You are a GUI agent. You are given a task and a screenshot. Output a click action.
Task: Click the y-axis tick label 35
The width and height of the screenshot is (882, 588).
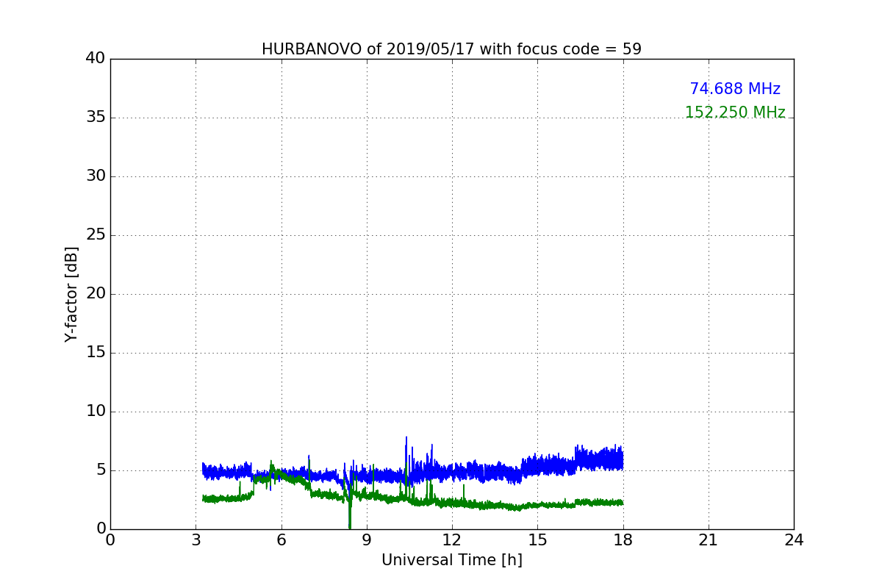(96, 118)
